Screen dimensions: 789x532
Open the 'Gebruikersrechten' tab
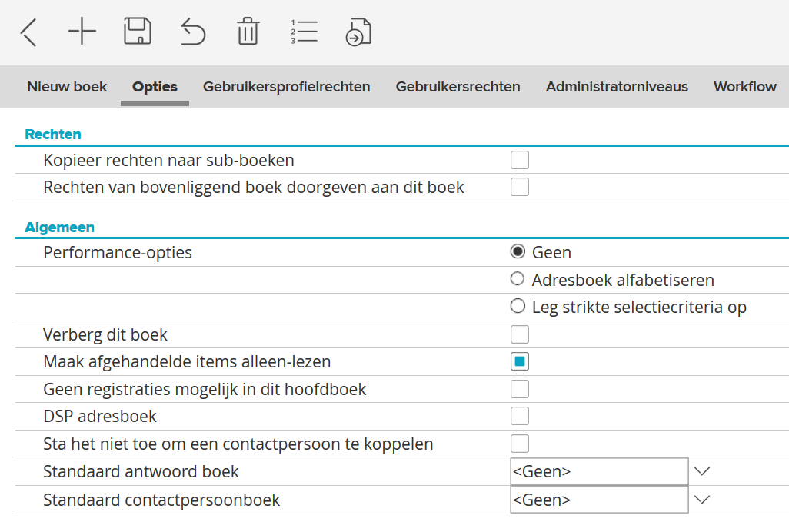[458, 87]
